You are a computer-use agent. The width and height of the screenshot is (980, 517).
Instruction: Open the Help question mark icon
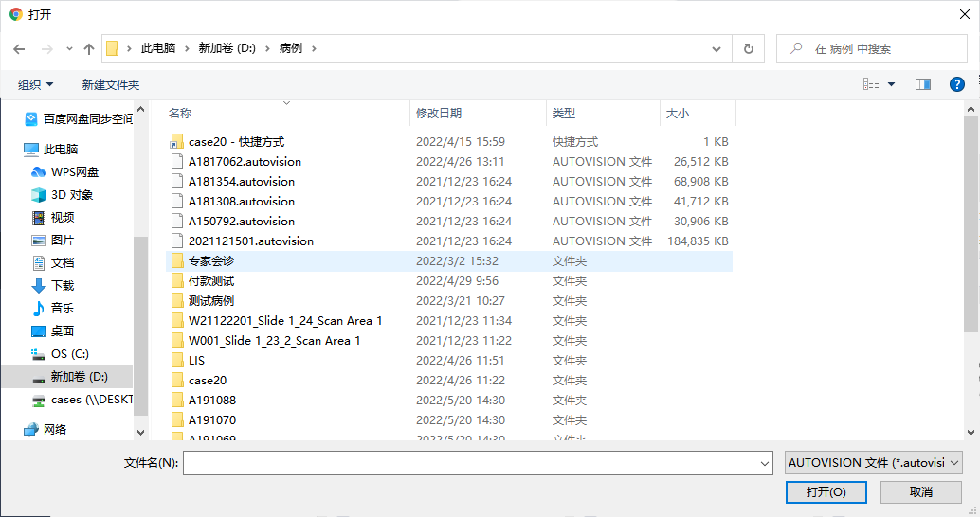(956, 84)
